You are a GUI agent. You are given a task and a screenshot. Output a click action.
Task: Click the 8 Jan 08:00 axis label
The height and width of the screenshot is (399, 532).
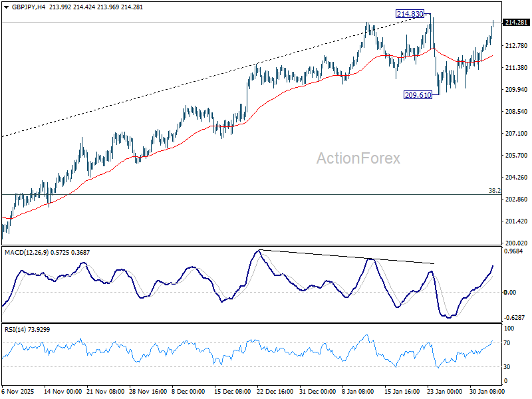[357, 392]
